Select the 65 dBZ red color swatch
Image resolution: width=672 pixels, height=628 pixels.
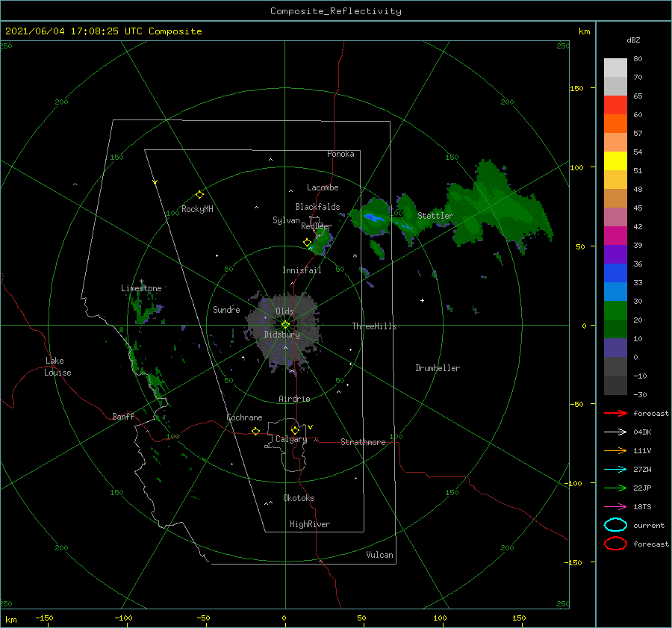(x=615, y=105)
